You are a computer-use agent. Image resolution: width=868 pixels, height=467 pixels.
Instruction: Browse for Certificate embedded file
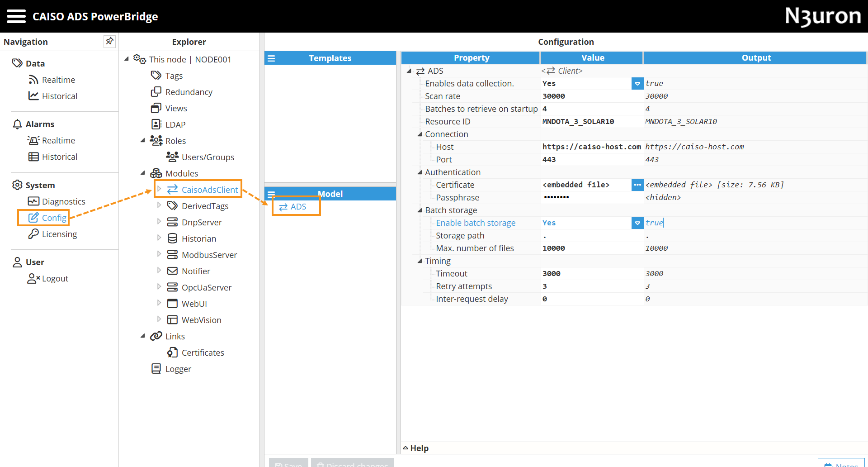(637, 185)
